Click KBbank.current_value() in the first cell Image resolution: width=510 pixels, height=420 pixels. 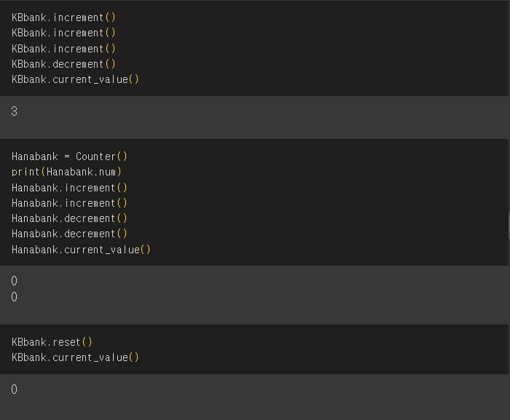coord(75,79)
